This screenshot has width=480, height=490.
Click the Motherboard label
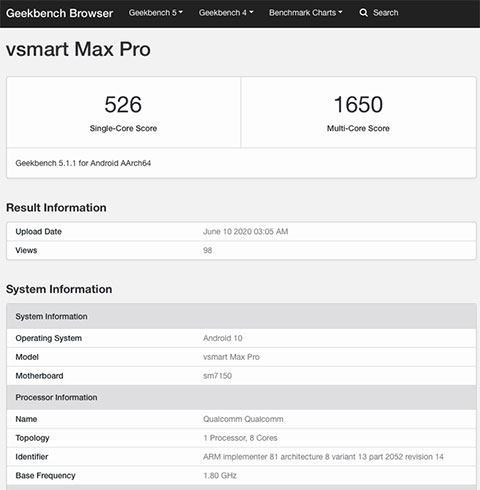click(x=39, y=376)
